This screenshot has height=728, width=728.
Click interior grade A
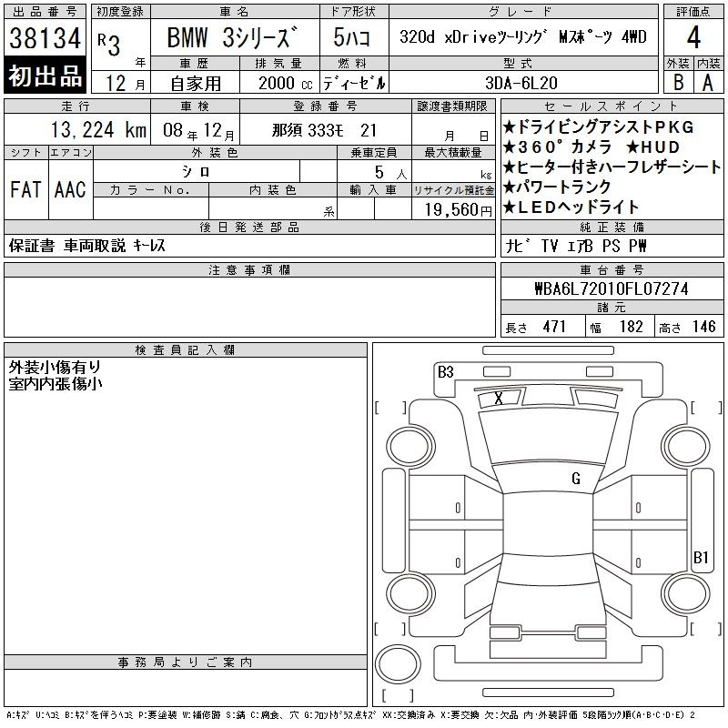point(708,83)
